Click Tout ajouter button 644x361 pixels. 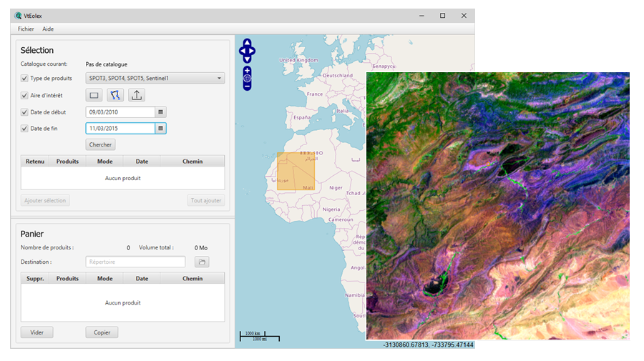206,200
